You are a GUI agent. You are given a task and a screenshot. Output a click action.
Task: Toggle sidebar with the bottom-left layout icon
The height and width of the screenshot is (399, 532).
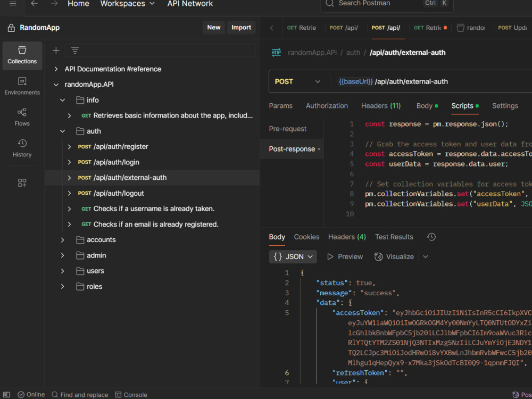tap(6, 395)
